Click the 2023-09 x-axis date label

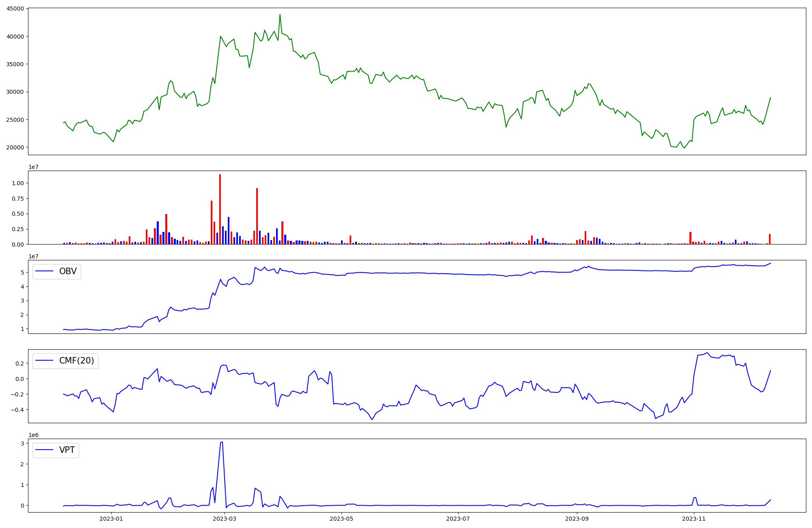coord(577,519)
